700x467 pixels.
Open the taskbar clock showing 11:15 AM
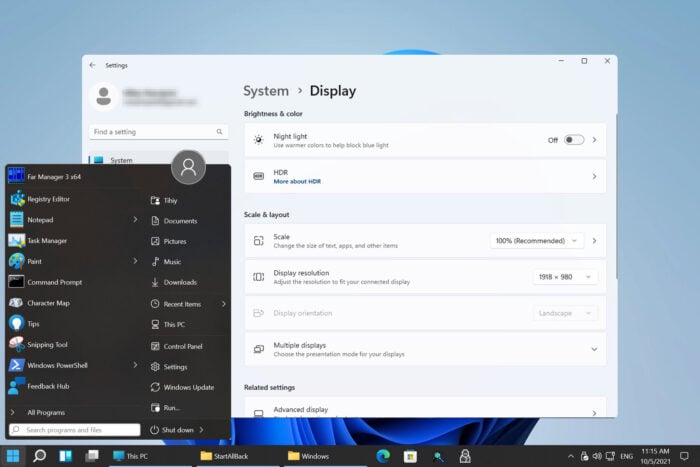(x=655, y=456)
